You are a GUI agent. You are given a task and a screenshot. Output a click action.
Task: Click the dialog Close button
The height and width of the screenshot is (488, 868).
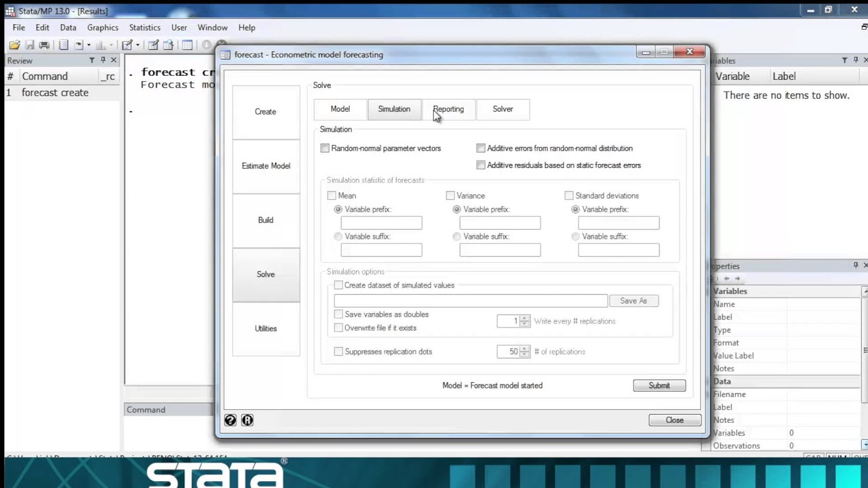tap(675, 420)
